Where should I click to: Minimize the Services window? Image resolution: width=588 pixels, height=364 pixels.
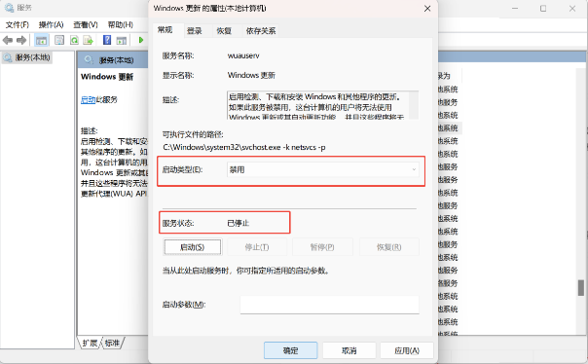tap(515, 8)
